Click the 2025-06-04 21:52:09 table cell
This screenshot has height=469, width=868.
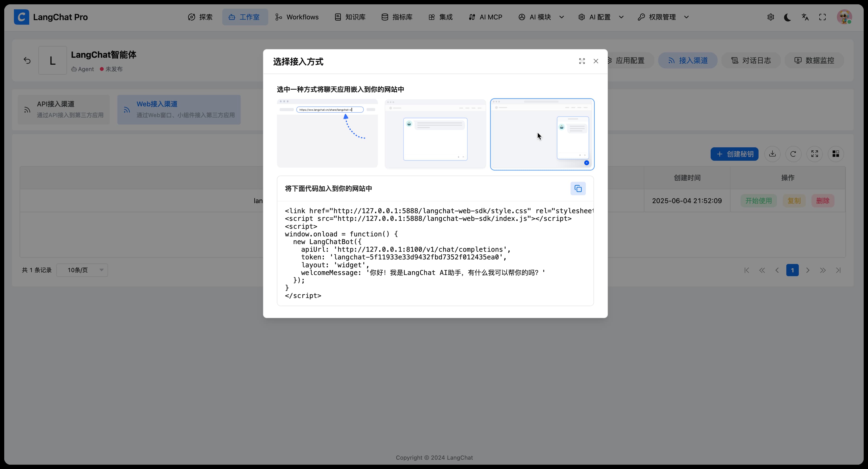pos(687,200)
